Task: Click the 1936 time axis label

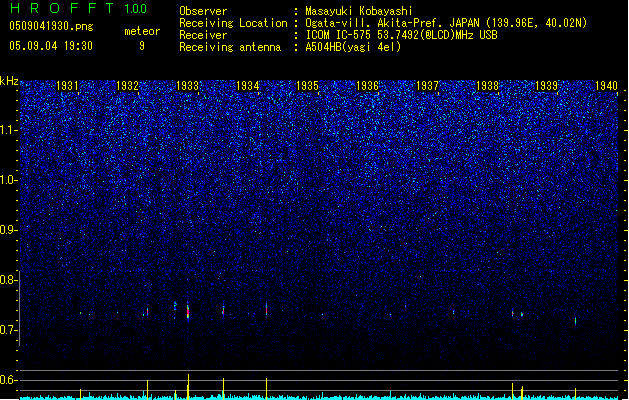Action: [x=367, y=85]
